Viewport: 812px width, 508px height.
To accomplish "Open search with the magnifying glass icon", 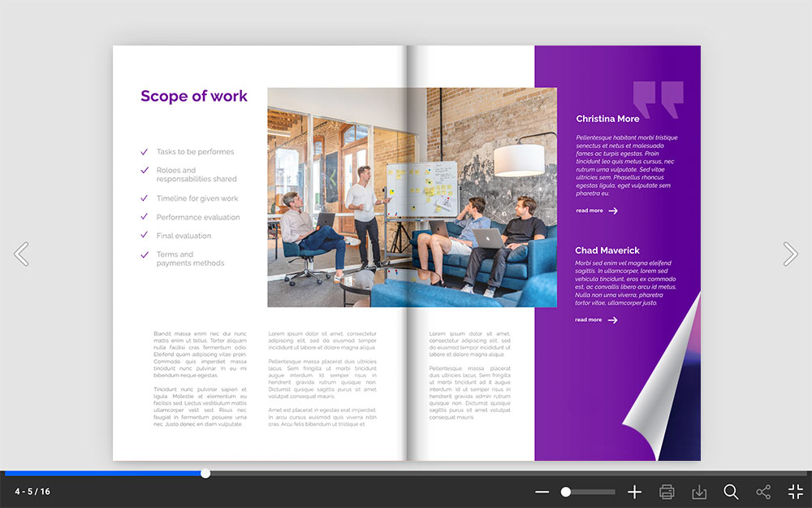I will point(731,492).
